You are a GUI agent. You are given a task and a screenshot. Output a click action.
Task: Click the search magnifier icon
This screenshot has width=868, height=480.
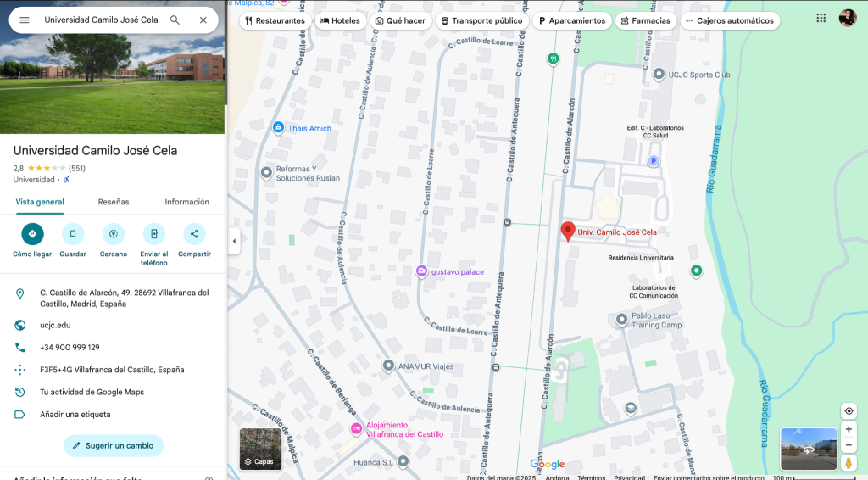coord(175,20)
